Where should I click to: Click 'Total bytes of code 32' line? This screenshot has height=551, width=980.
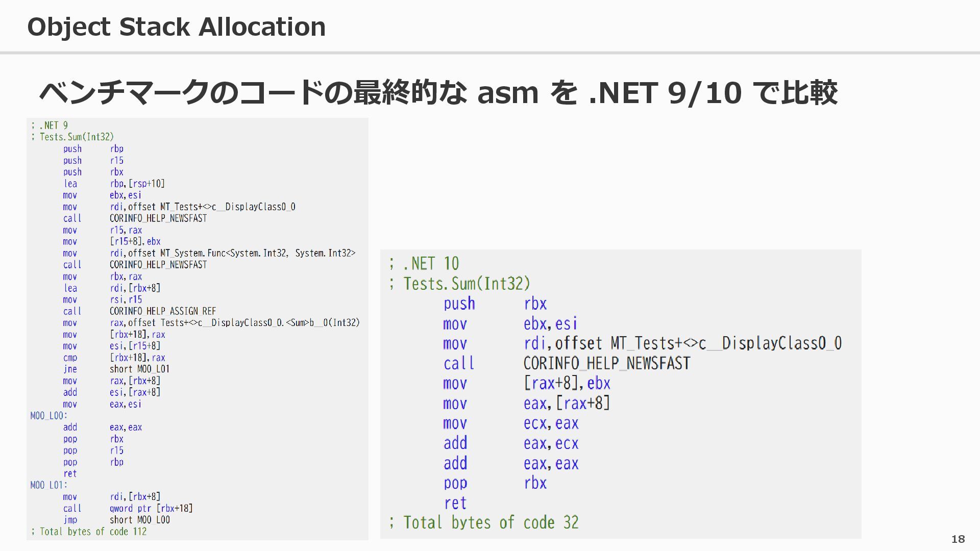483,522
